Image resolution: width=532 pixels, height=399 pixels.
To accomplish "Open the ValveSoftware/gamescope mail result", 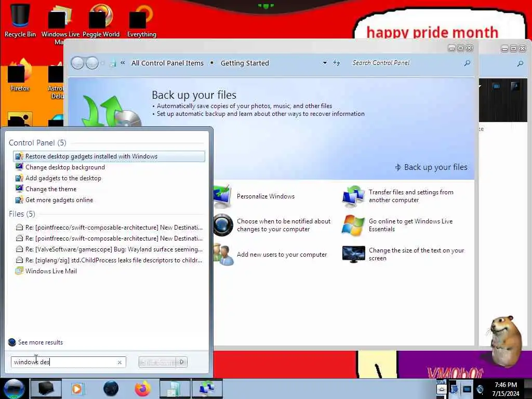I will [x=109, y=249].
